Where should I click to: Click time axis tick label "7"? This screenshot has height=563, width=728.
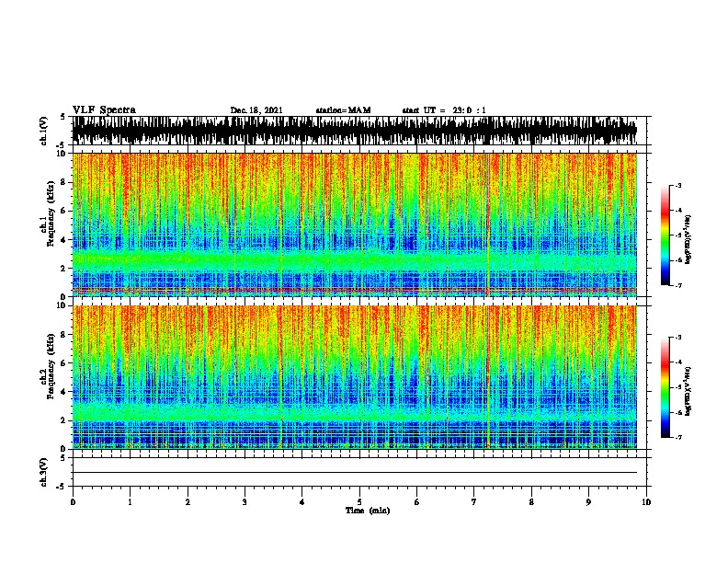pos(474,502)
